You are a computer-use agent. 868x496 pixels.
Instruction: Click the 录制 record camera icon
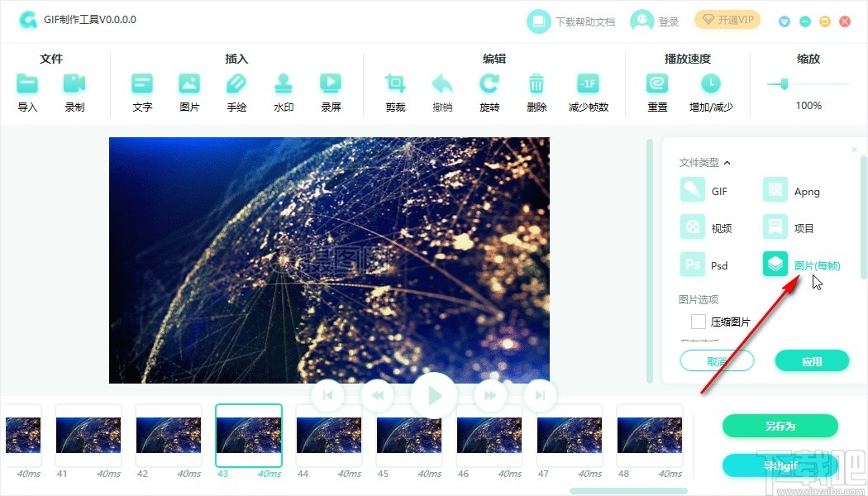[74, 84]
